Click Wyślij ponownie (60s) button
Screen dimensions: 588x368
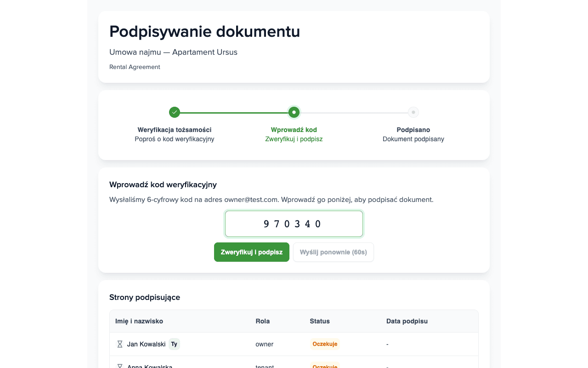(334, 252)
